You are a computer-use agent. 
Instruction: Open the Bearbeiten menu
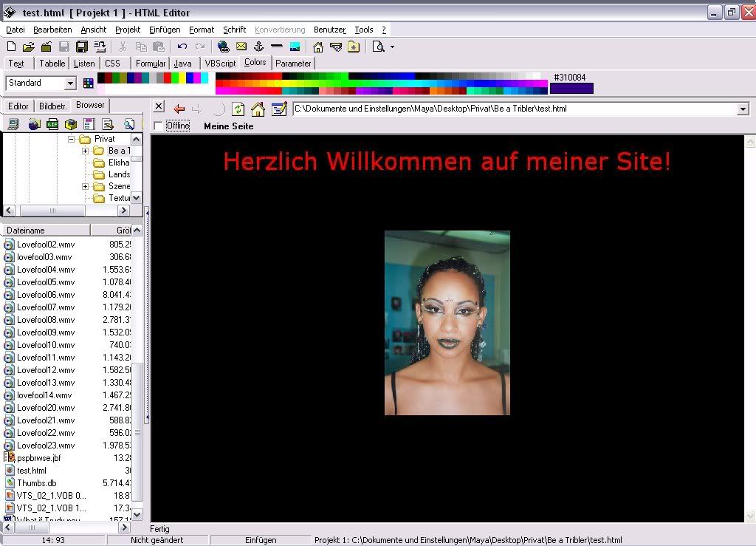coord(52,30)
